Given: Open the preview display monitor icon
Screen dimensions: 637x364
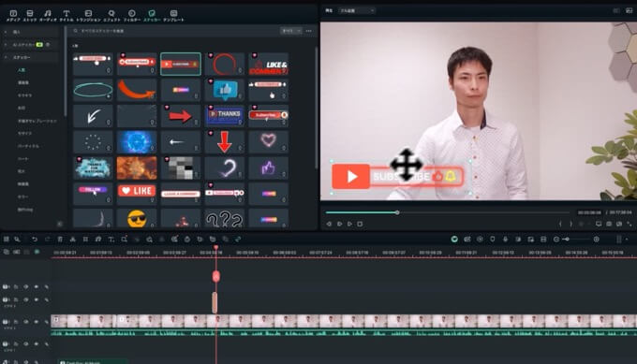Looking at the screenshot, I should point(599,224).
